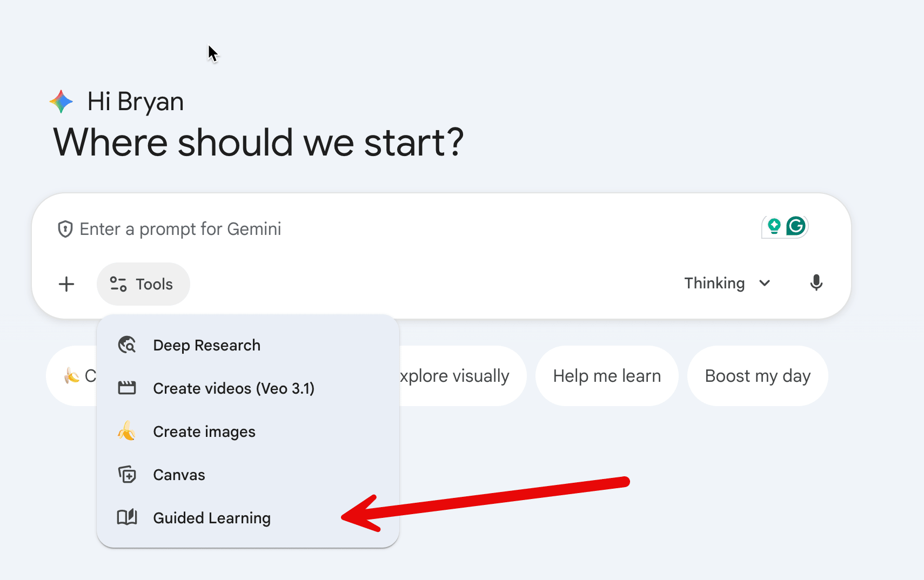Click the microphone icon for voice input
The height and width of the screenshot is (580, 924).
816,283
